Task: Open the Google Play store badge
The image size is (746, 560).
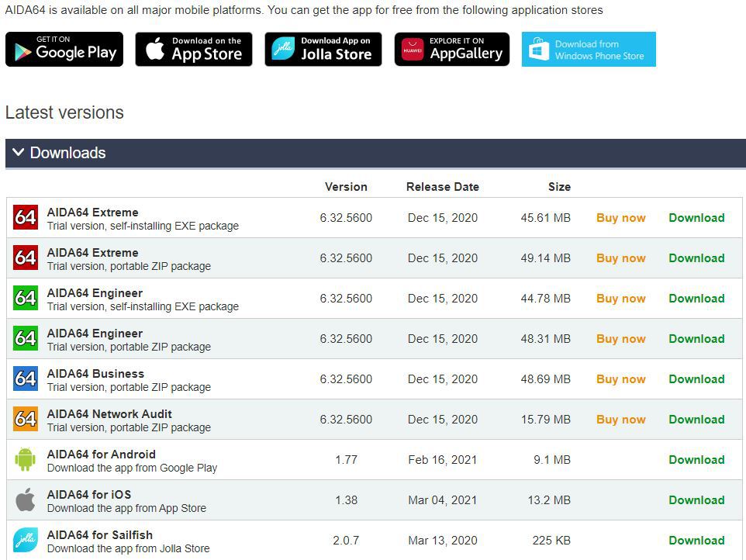Action: point(64,49)
